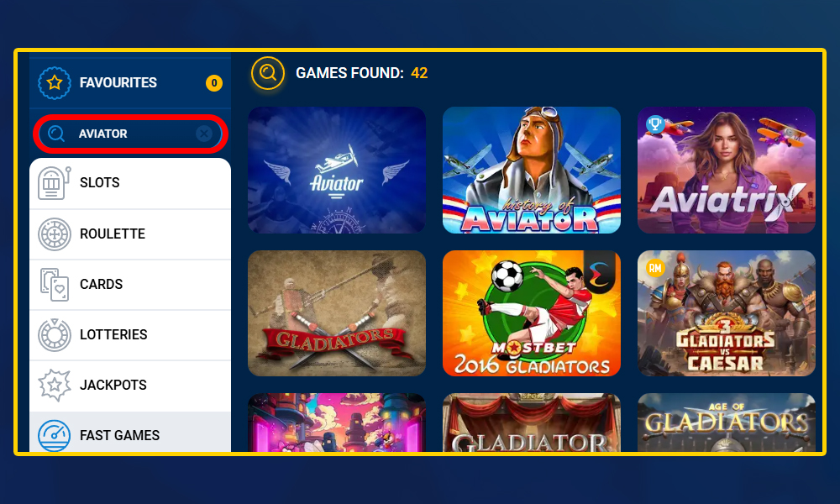Select the Lotteries icon

tap(54, 335)
